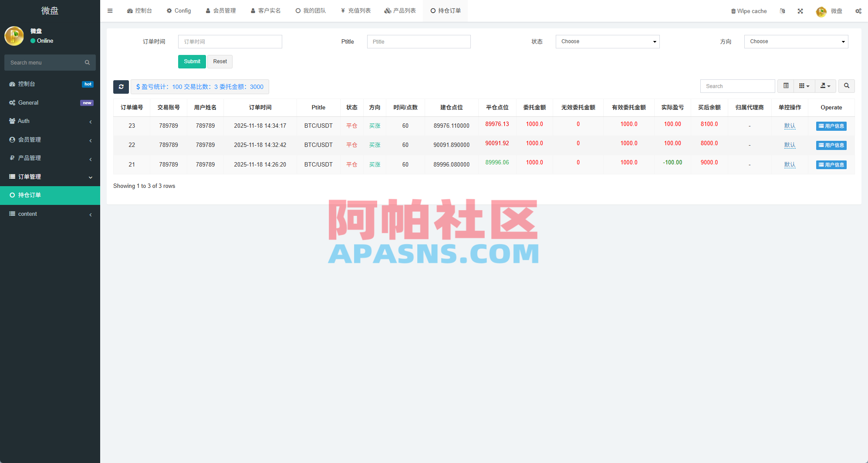This screenshot has width=868, height=463.
Task: Click the 微盘 user avatar in the header
Action: coord(821,11)
